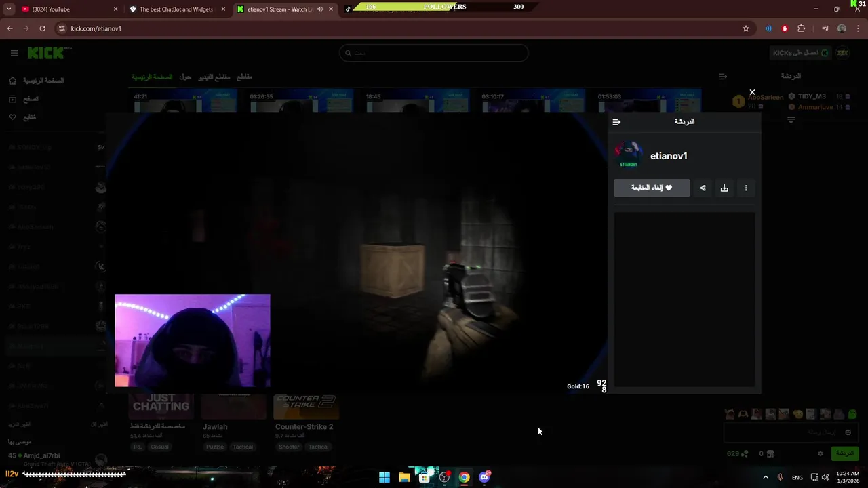Switch to ChatBot and Widgets browser tab

tap(178, 9)
